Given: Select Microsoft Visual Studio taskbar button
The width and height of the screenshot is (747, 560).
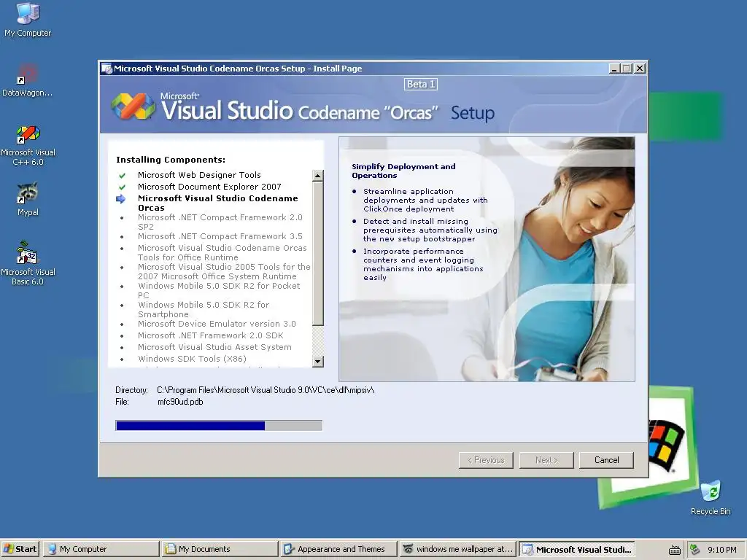Looking at the screenshot, I should pos(576,549).
